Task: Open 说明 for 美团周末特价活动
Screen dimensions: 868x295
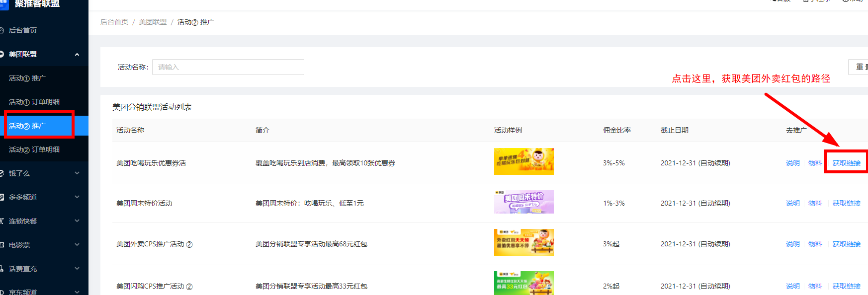Action: point(793,203)
